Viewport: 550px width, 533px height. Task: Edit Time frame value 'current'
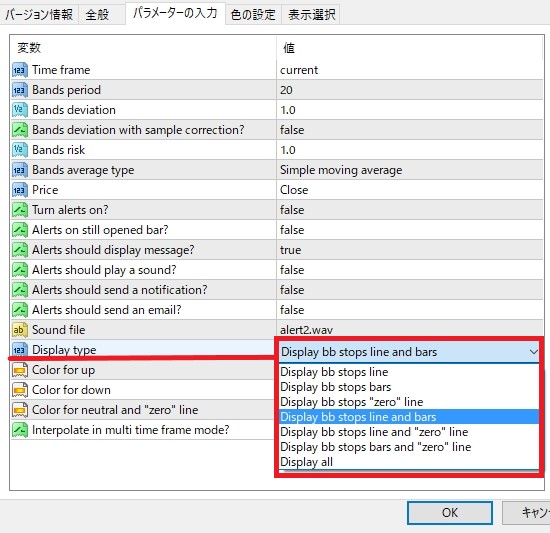[410, 70]
